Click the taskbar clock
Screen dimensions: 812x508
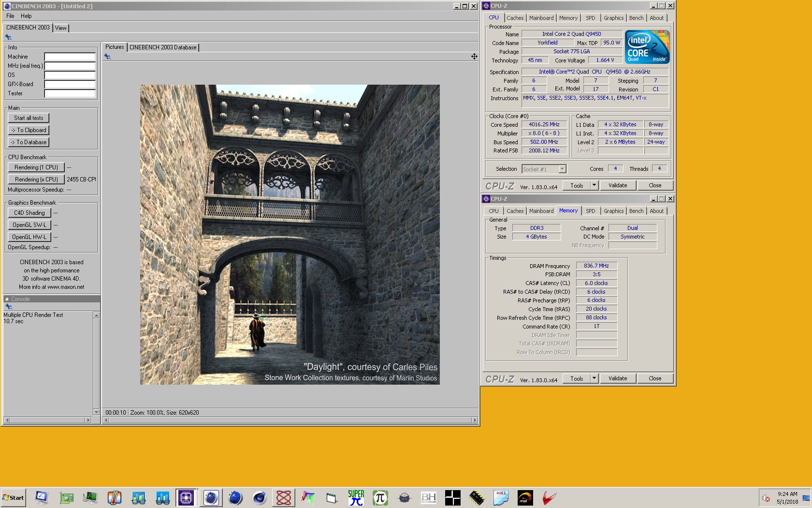(787, 498)
